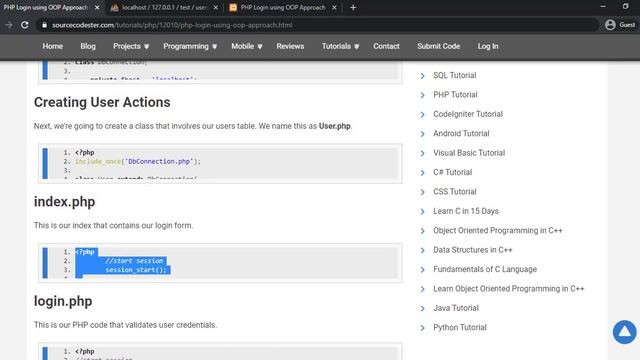Click the favicon of localhost tab

pyautogui.click(x=115, y=7)
